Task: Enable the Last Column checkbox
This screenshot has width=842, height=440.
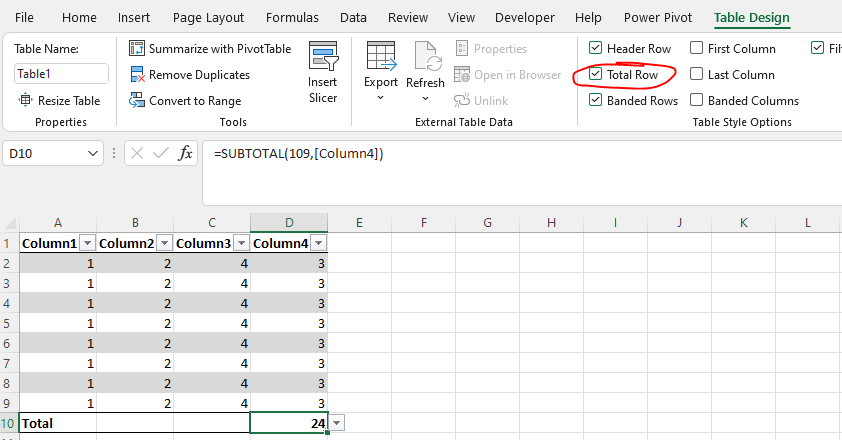Action: pos(696,74)
